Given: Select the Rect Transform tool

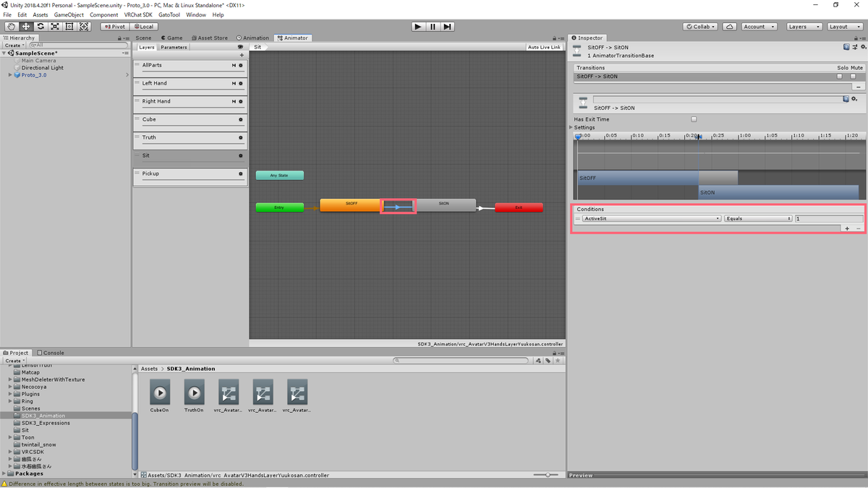Looking at the screenshot, I should pyautogui.click(x=69, y=26).
